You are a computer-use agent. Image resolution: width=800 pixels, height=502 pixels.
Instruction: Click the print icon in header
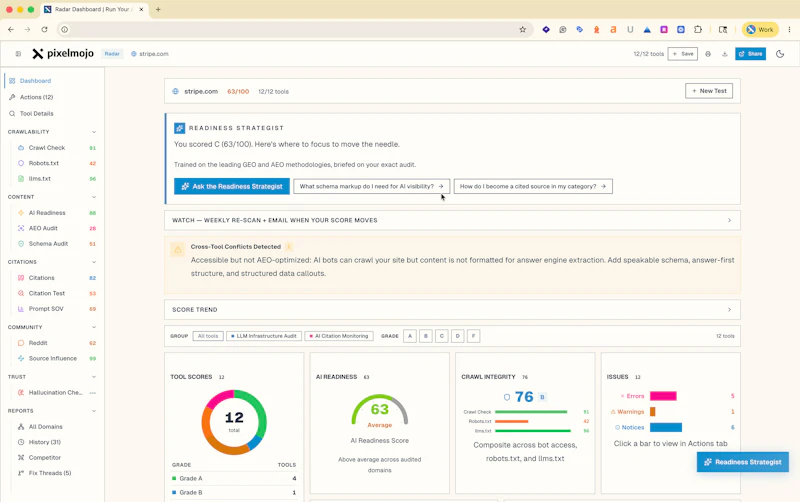click(x=708, y=54)
